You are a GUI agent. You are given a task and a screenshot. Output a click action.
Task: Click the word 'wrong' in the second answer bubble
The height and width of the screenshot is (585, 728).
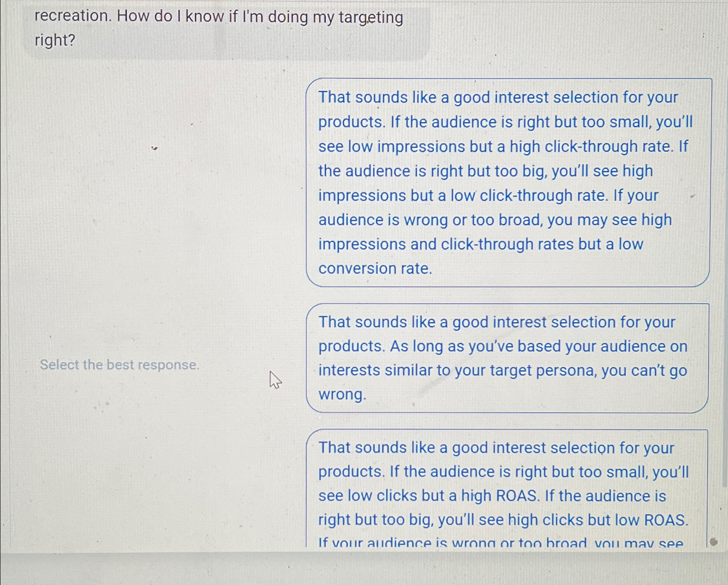coord(341,394)
